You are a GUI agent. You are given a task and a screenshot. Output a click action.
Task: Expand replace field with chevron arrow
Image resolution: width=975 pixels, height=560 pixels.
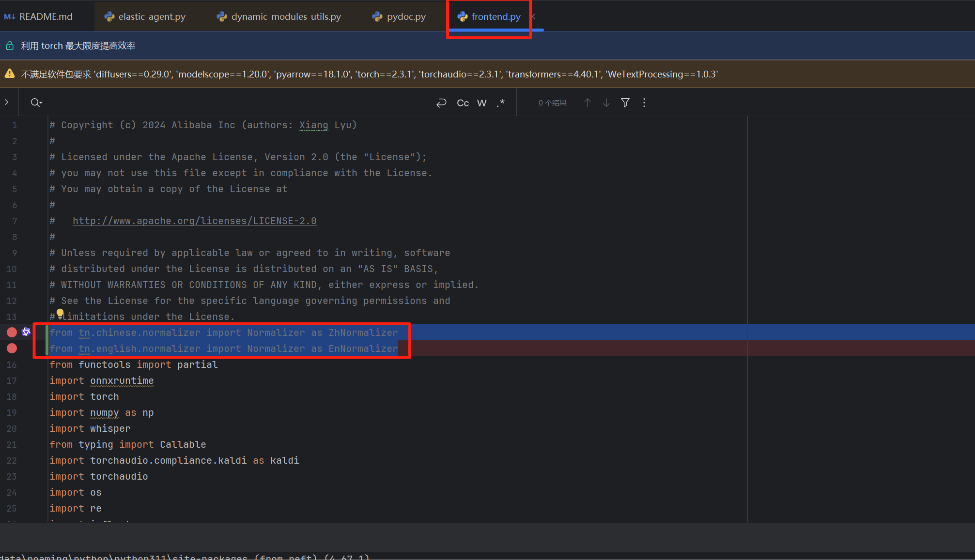point(7,102)
